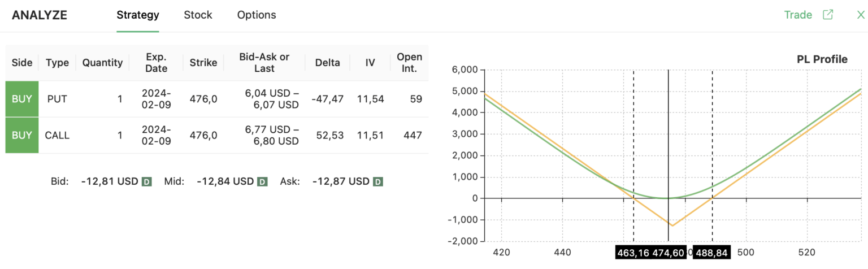Click the PUT bid-ask price 6,04–6,07 USD
The width and height of the screenshot is (868, 269).
point(264,99)
